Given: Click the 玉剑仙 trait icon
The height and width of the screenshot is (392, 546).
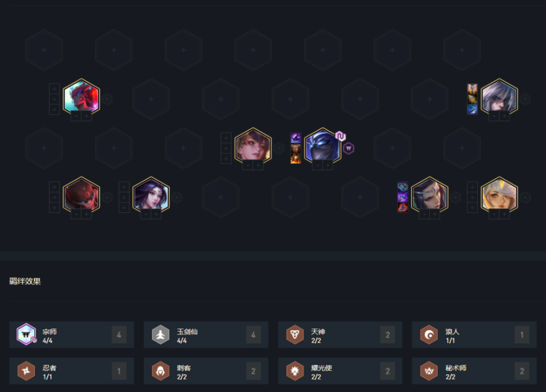Looking at the screenshot, I should [161, 335].
